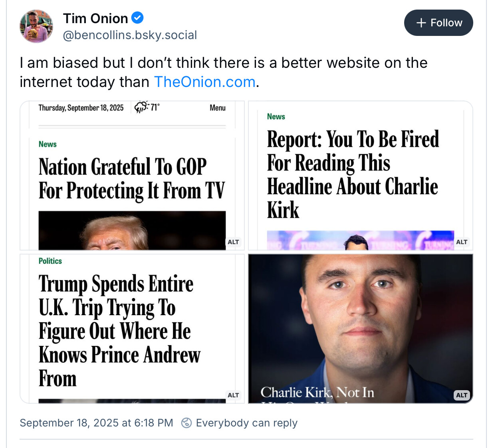494x448 pixels.
Task: Show ALT text for GOP TV headline image
Action: 233,242
